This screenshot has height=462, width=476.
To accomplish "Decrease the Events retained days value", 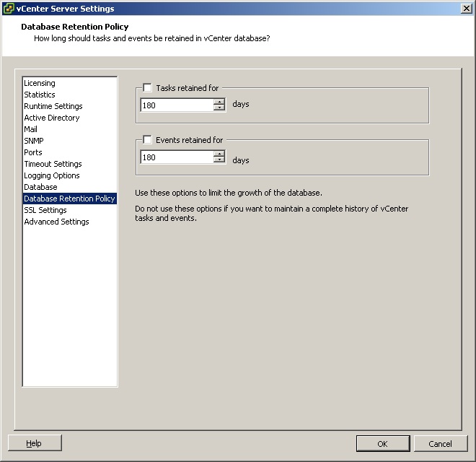I will coord(219,160).
